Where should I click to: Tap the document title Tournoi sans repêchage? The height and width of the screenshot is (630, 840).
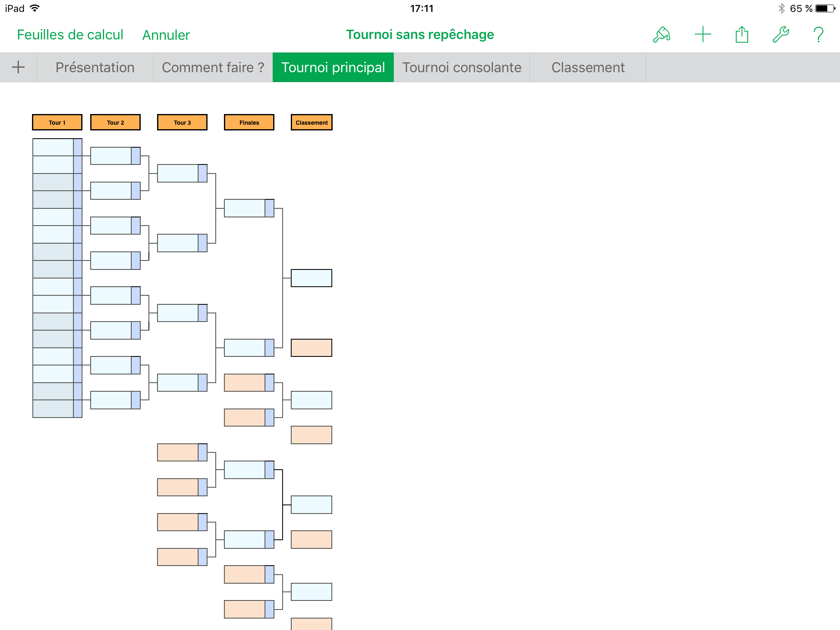pyautogui.click(x=420, y=34)
